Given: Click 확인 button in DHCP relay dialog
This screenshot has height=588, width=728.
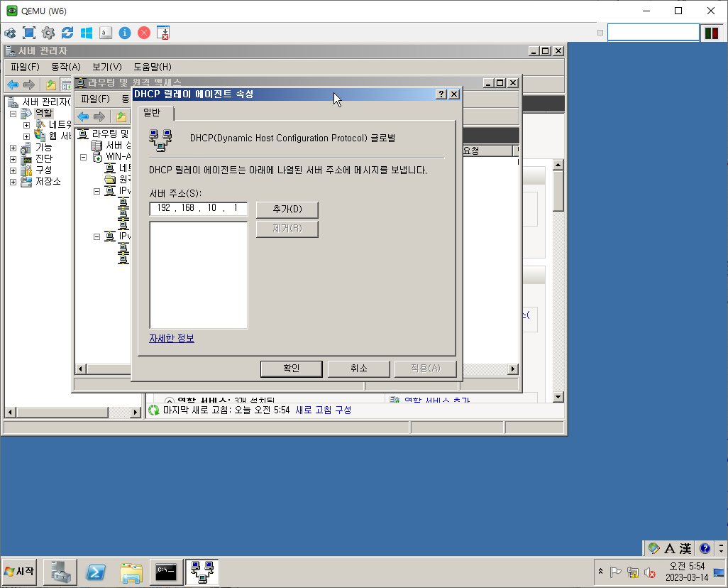Looking at the screenshot, I should [292, 369].
